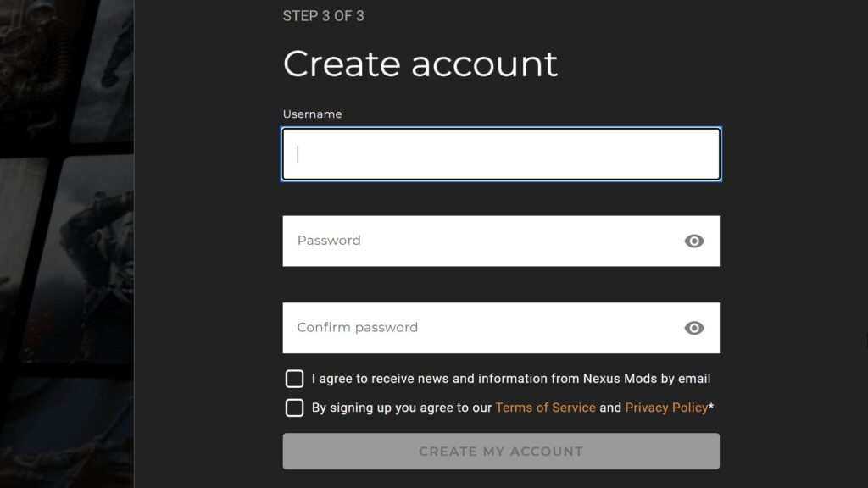Open the Terms of Service link
Image resolution: width=868 pixels, height=488 pixels.
(x=545, y=408)
